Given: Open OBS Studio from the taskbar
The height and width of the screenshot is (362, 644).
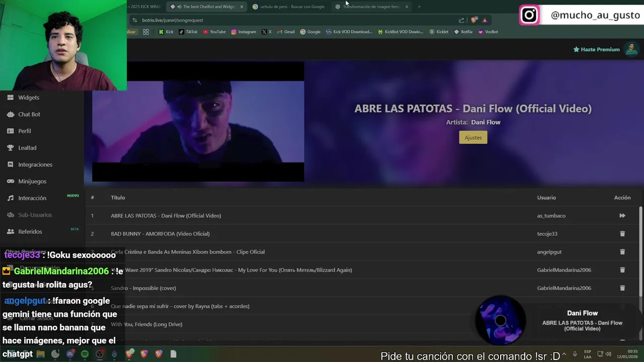Looking at the screenshot, I should (100, 354).
